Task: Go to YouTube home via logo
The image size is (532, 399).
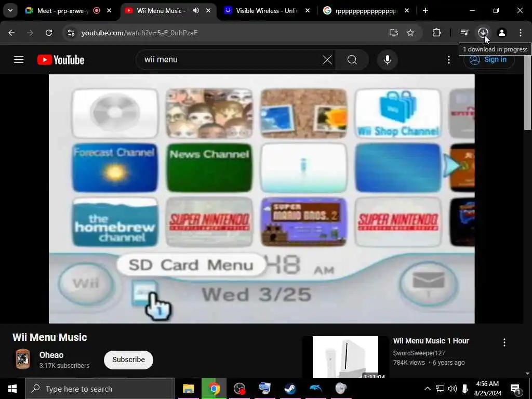Action: (61, 60)
